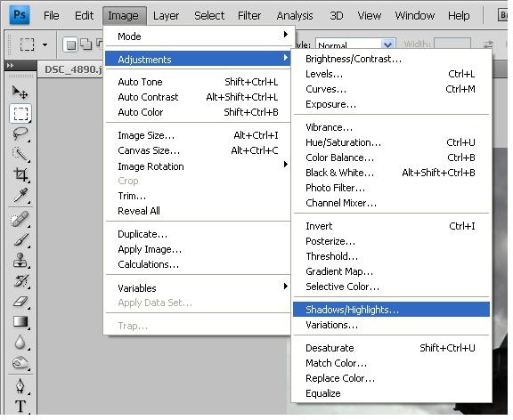Select the Blur tool
Image resolution: width=513 pixels, height=420 pixels.
pyautogui.click(x=20, y=343)
